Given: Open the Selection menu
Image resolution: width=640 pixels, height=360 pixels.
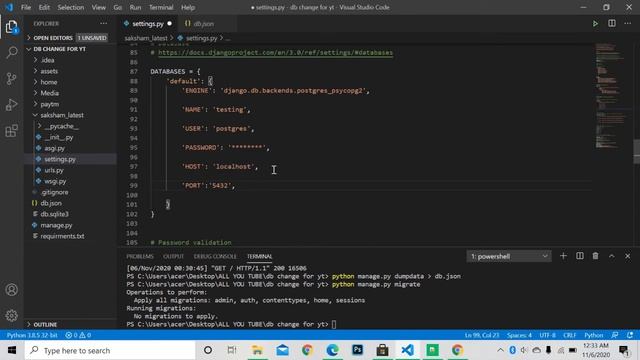Looking at the screenshot, I should click(x=71, y=7).
